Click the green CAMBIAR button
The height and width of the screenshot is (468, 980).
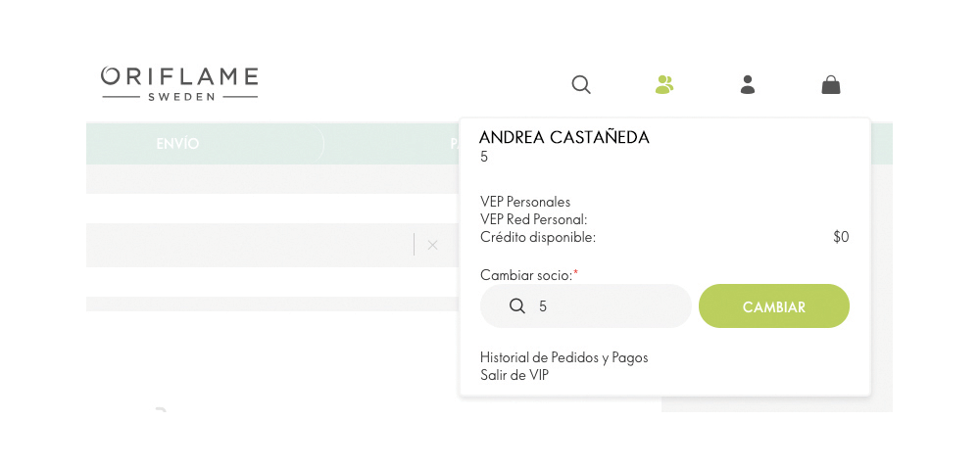774,306
